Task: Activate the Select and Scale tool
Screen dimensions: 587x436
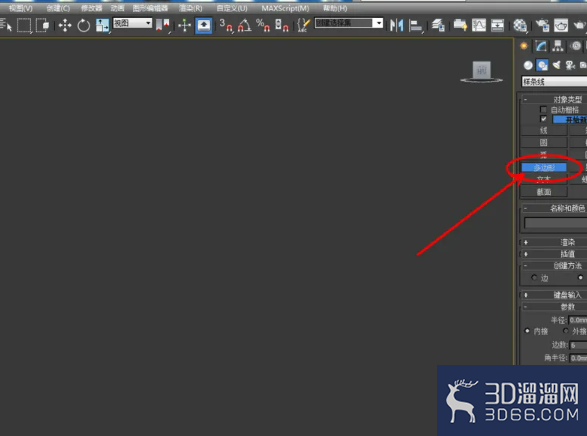Action: coord(102,25)
